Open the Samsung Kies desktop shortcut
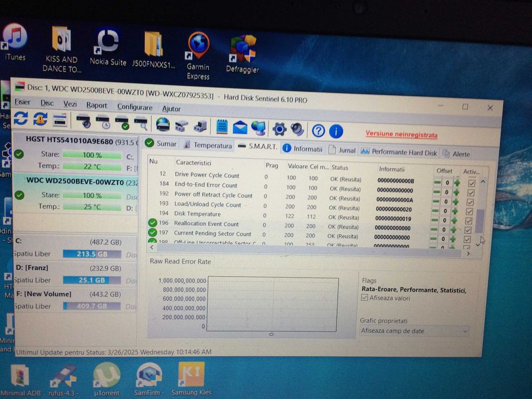The image size is (532, 399). pos(191,378)
